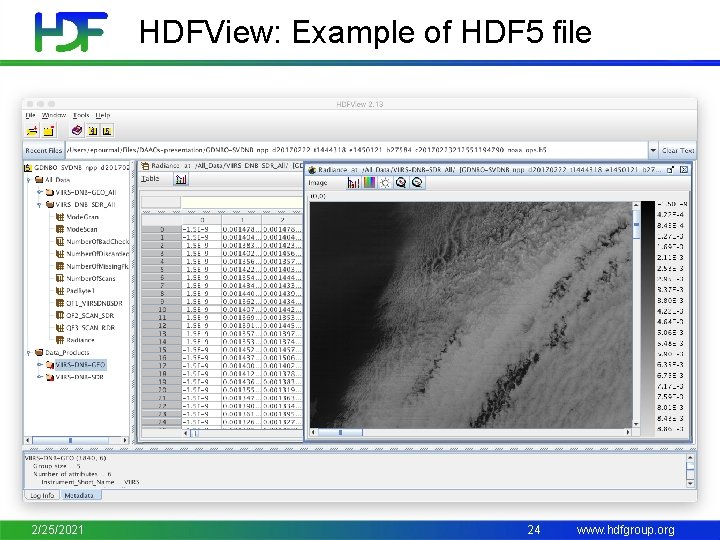The height and width of the screenshot is (540, 720).
Task: Click the tree panel scroll right arrow
Action: click(124, 440)
